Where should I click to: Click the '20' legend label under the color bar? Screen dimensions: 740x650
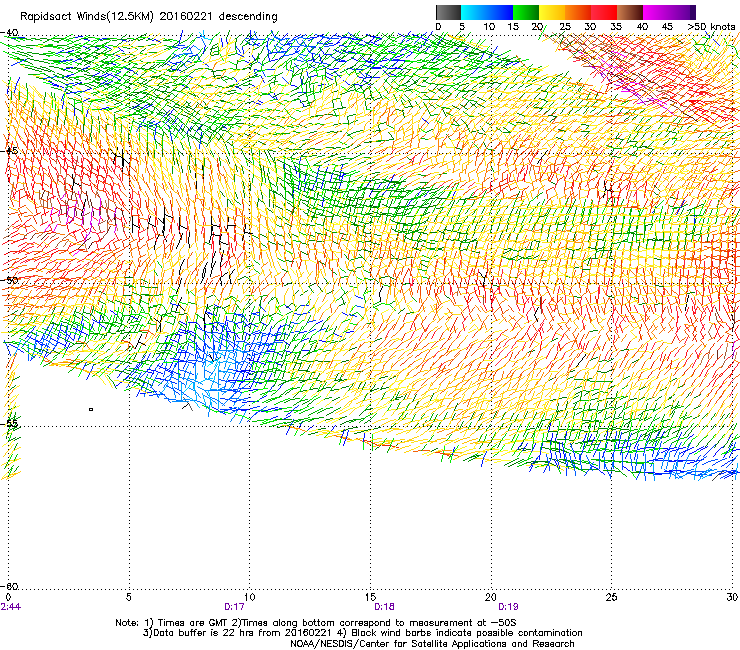click(x=537, y=27)
